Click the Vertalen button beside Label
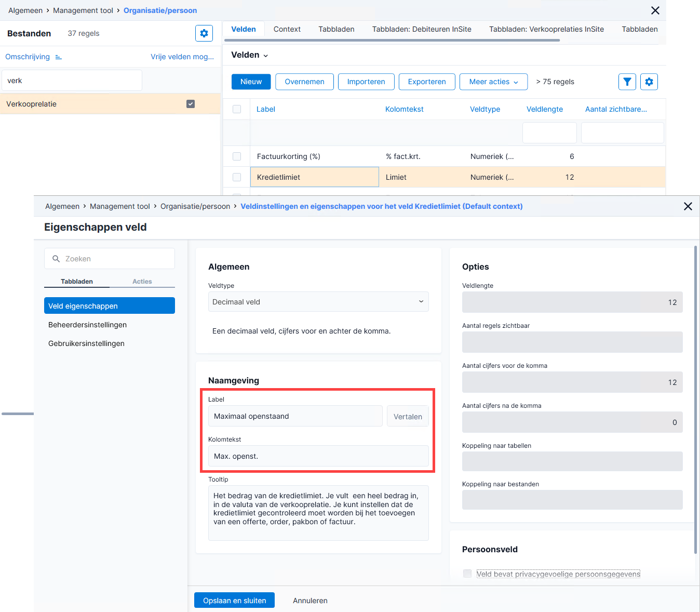The width and height of the screenshot is (700, 612). pyautogui.click(x=408, y=416)
